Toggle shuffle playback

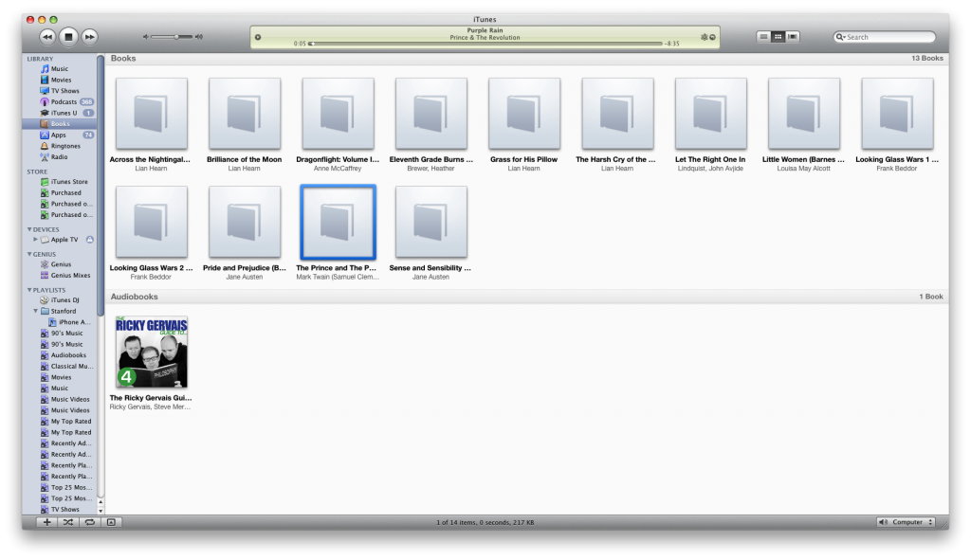pyautogui.click(x=68, y=522)
